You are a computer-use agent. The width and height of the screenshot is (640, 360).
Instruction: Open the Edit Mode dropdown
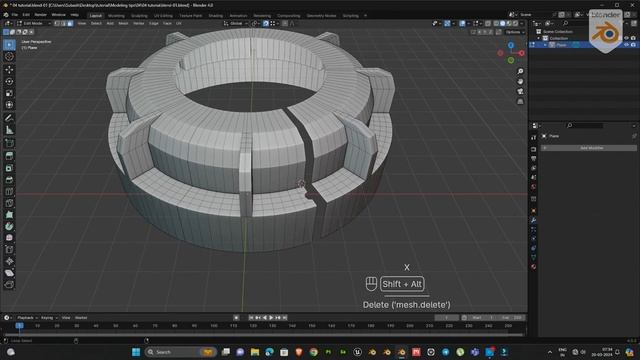(33, 24)
